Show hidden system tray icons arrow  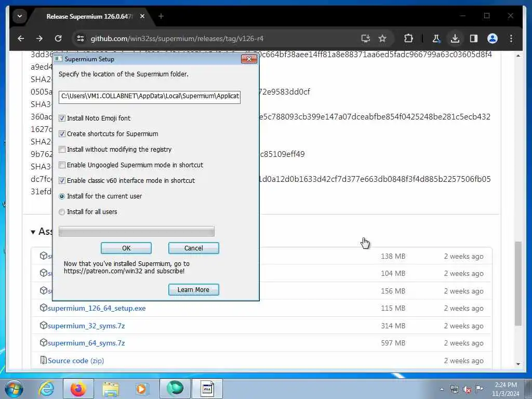click(442, 390)
